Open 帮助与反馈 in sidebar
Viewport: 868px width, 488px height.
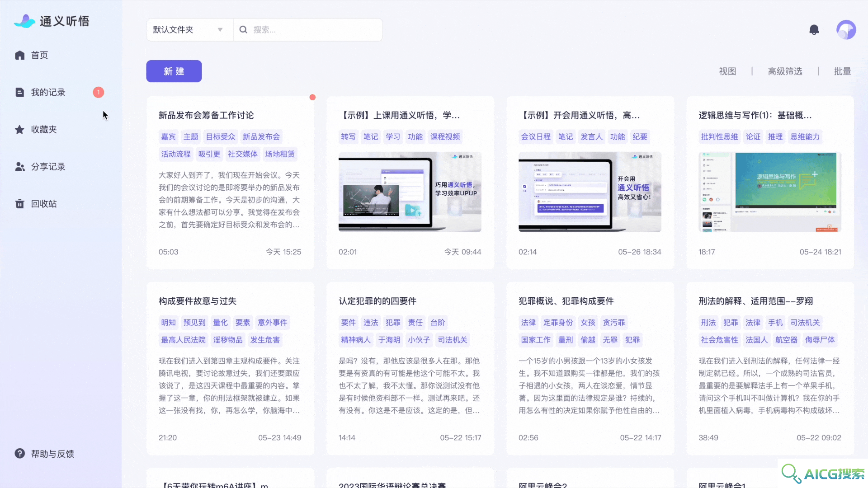pyautogui.click(x=52, y=454)
